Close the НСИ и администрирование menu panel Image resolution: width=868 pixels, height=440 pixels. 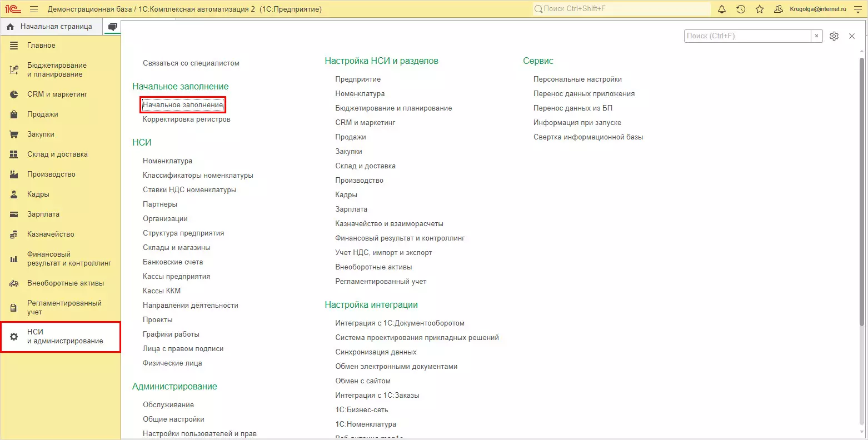(x=852, y=36)
